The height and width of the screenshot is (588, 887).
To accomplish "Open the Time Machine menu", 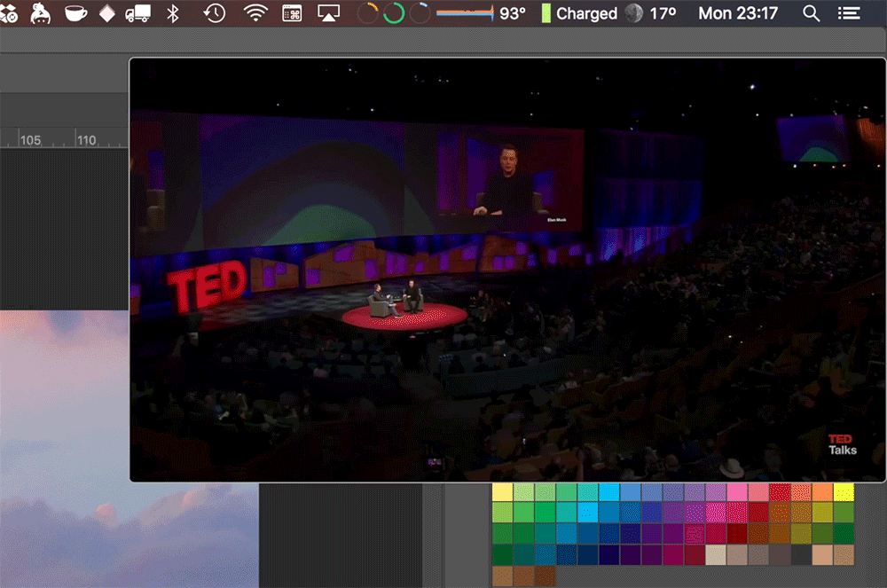I will point(215,13).
